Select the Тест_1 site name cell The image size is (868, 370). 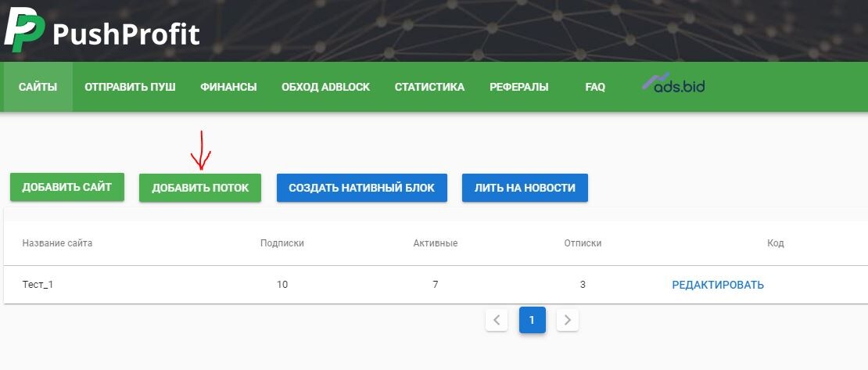click(38, 285)
